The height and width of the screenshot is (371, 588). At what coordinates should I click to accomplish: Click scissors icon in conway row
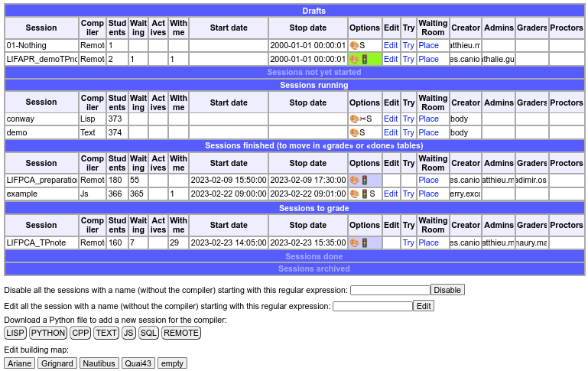[x=364, y=119]
